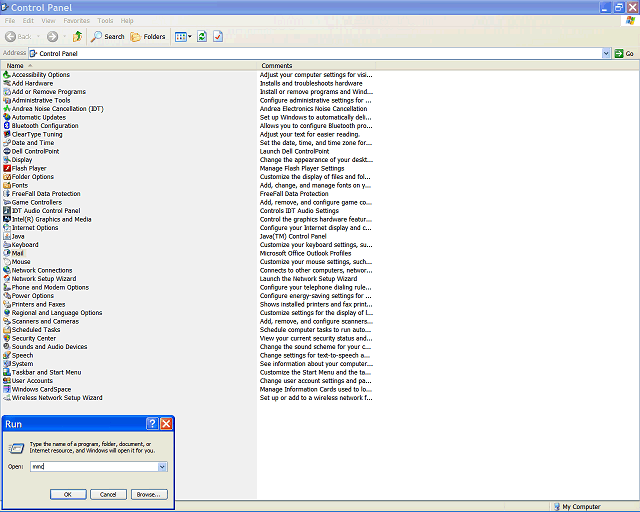Click OK in the Run dialog

pos(68,494)
